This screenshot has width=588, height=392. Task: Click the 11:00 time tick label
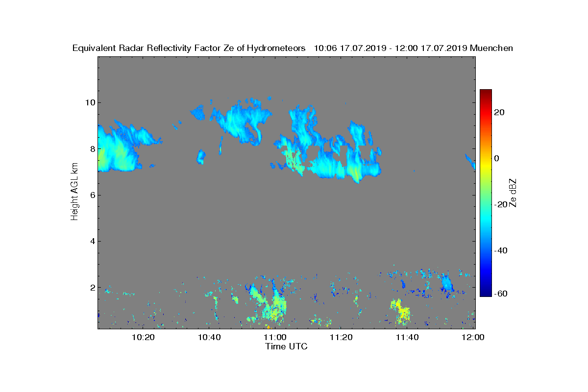pos(275,337)
